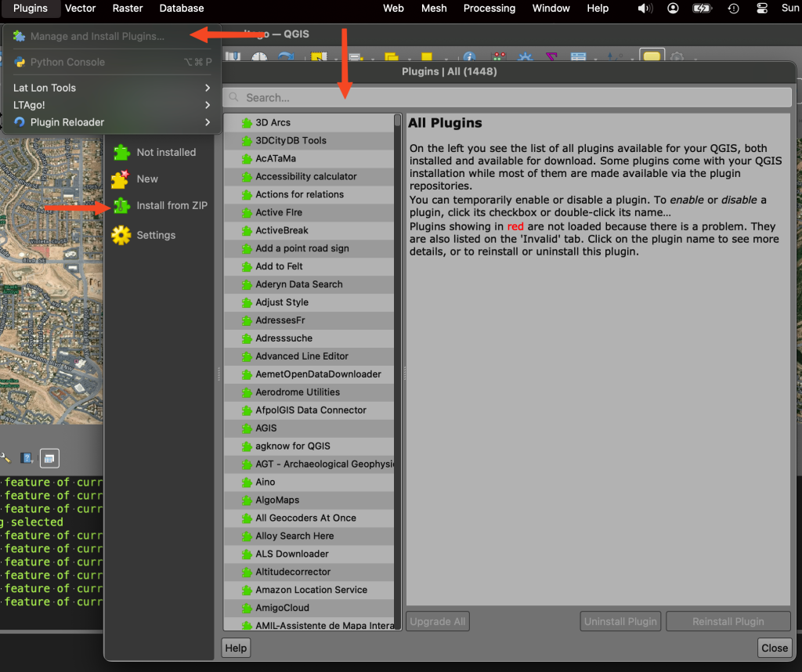Open the Window menu
The image size is (802, 672).
coord(551,8)
